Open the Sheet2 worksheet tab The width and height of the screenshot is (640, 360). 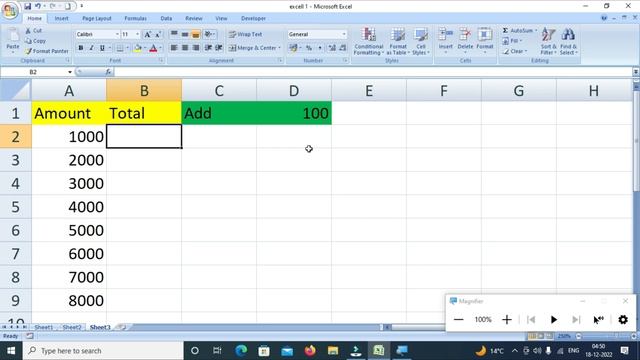(72, 327)
